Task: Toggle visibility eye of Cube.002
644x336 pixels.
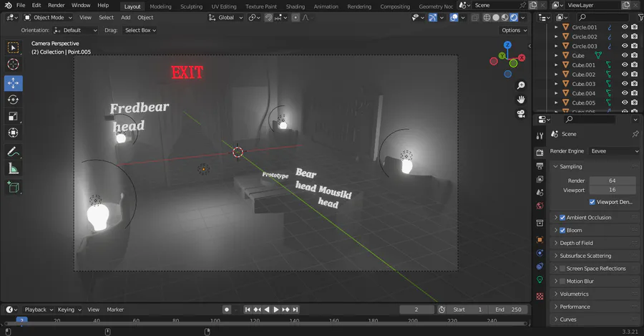Action: click(x=625, y=75)
